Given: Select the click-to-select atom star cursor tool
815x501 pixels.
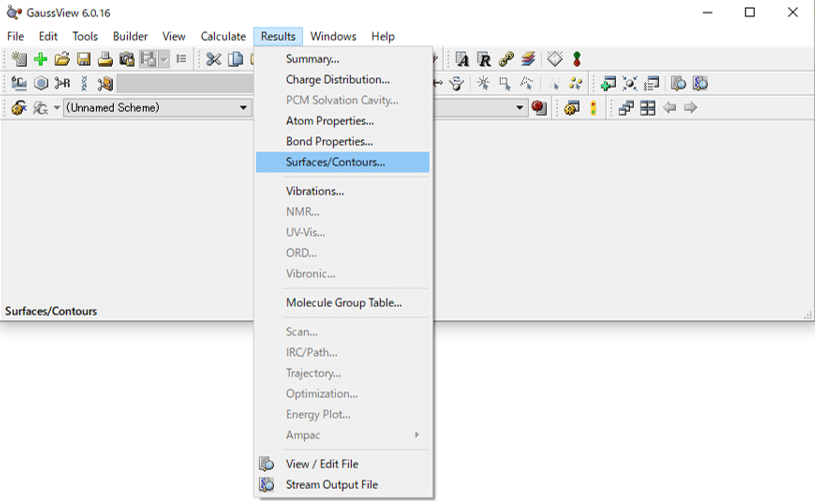Looking at the screenshot, I should point(483,83).
